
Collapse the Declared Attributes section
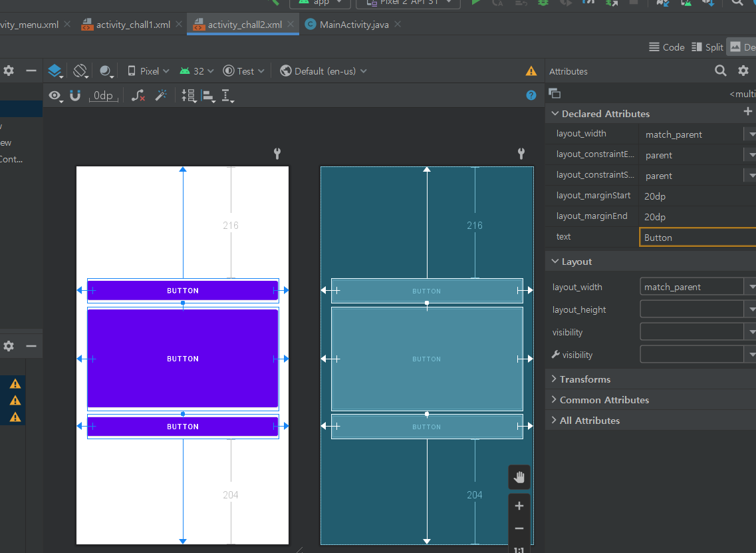(555, 113)
